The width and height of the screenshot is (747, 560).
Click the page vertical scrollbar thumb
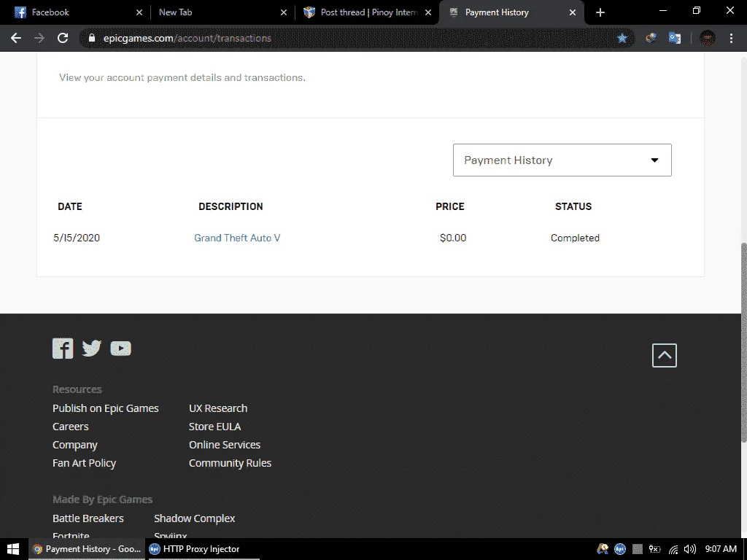coord(744,343)
